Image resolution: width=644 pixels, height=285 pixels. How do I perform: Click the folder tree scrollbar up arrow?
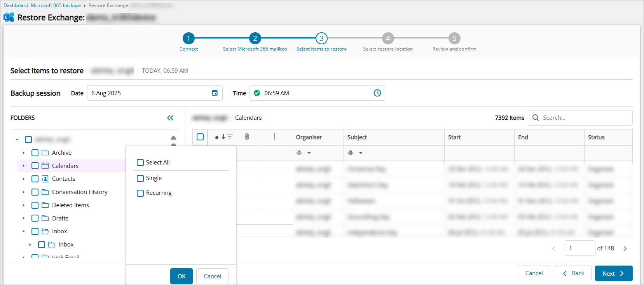point(173,138)
